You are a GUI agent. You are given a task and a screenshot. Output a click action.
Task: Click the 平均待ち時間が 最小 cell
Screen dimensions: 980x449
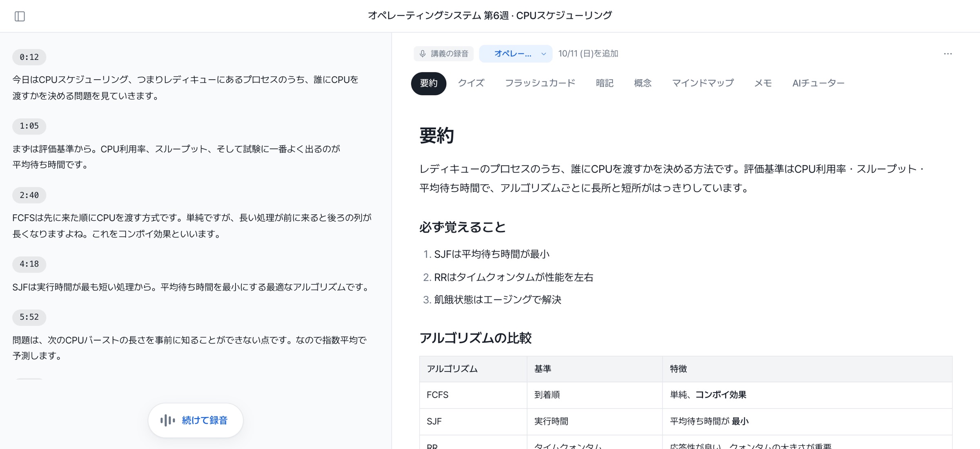coord(807,422)
